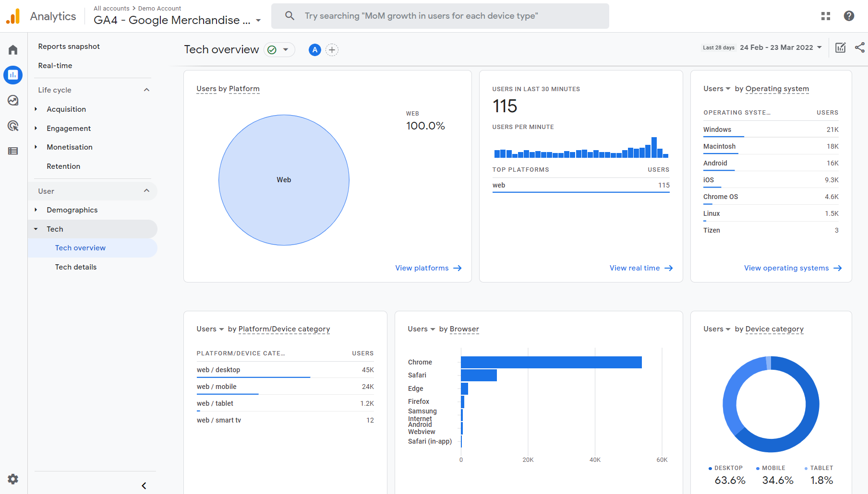Open the Explore icon in left rail
868x494 pixels.
tap(13, 100)
